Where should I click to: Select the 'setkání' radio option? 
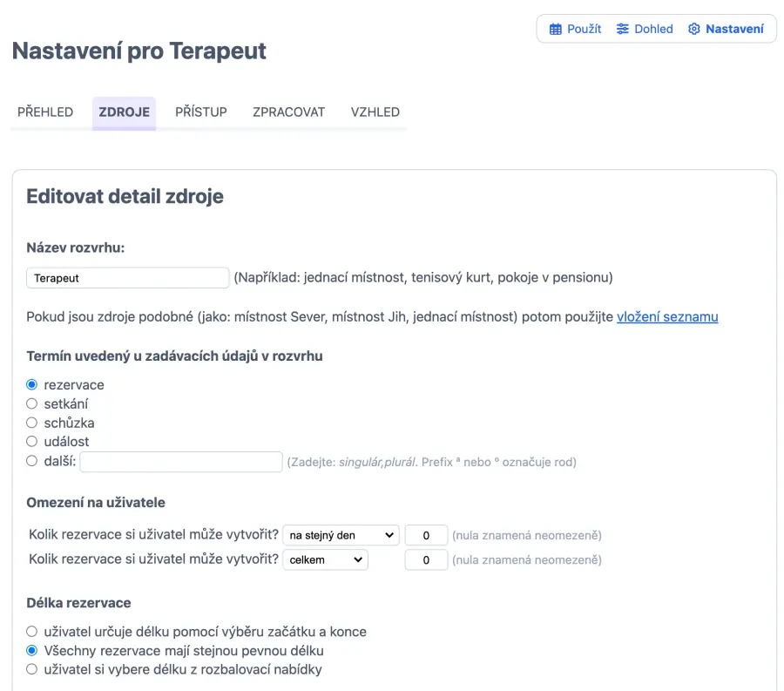tap(32, 403)
